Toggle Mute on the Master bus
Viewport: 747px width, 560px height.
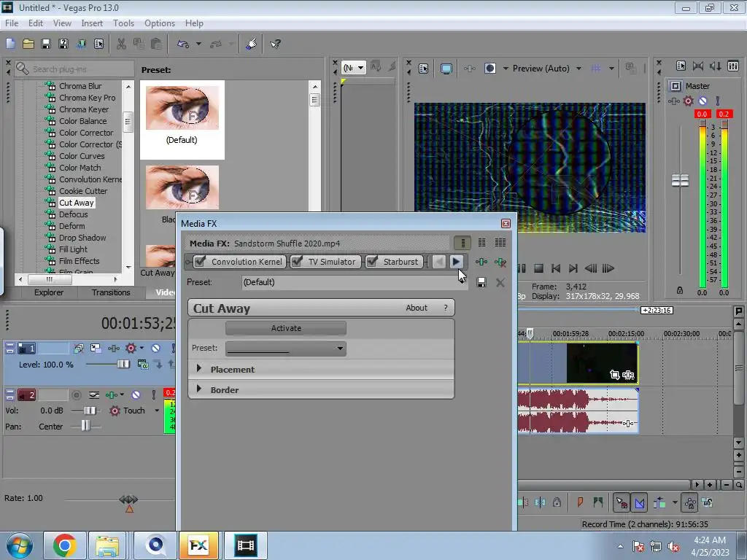(703, 101)
